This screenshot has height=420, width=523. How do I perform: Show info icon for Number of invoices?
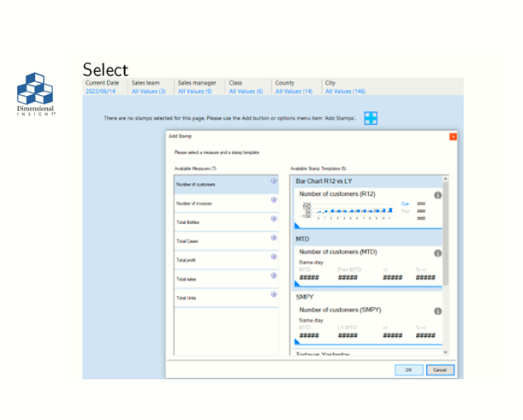coord(274,200)
